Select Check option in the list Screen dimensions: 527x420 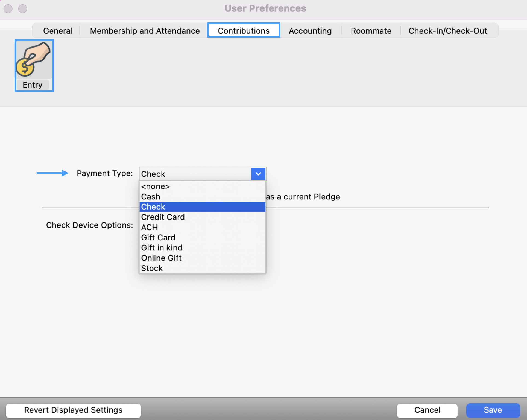(x=153, y=207)
